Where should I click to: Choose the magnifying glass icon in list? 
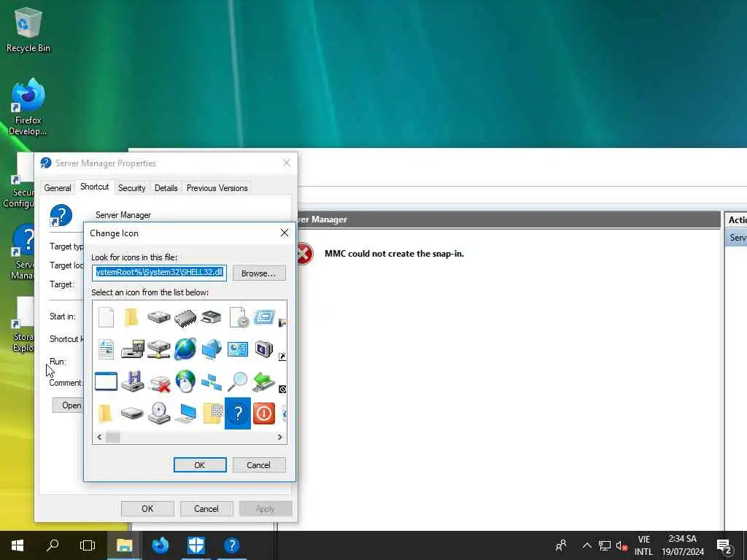click(x=238, y=381)
